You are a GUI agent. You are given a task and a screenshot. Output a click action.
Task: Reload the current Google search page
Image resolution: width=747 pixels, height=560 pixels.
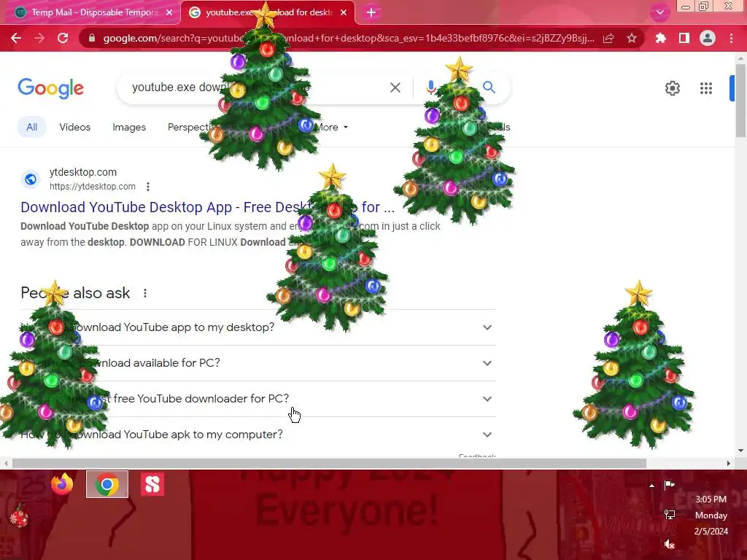[63, 38]
